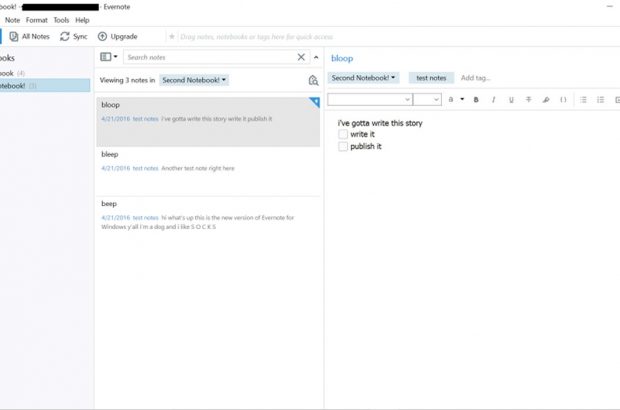
Task: Open the note list view options dropdown
Action: [109, 57]
